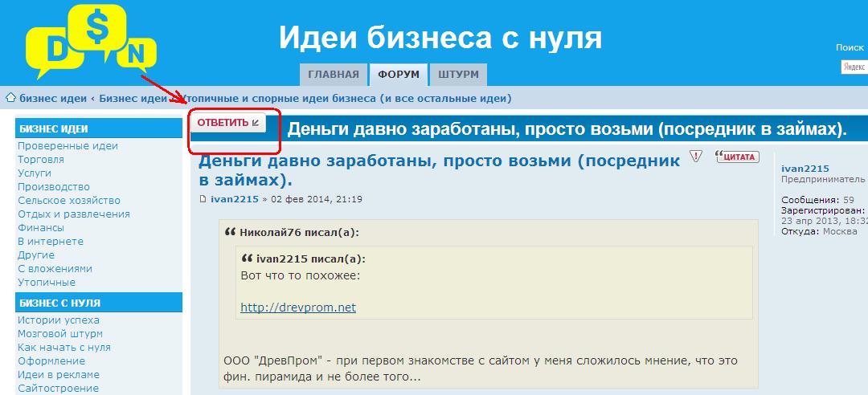Screen dimensions: 868x395
Task: Open 'Услуги' sidebar category
Action: pos(35,173)
